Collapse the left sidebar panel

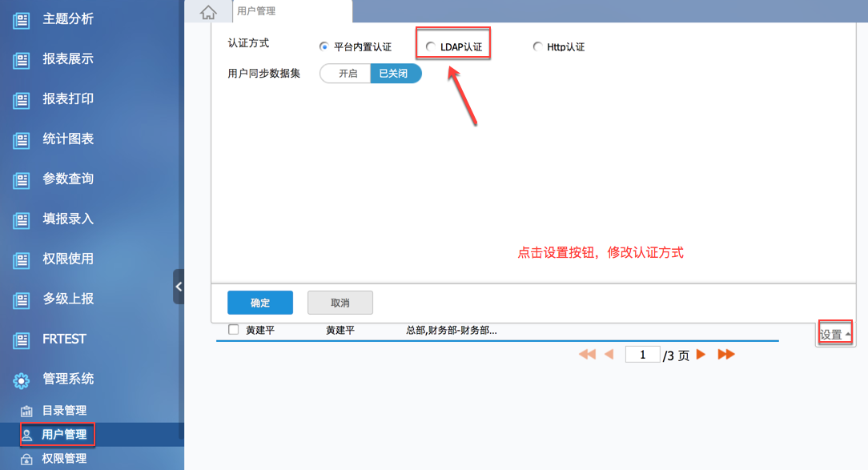coord(179,286)
